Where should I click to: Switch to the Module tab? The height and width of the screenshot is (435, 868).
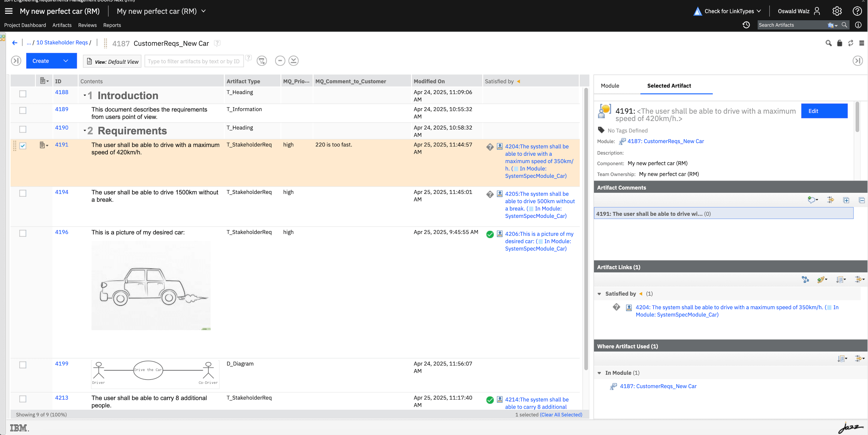pyautogui.click(x=610, y=86)
